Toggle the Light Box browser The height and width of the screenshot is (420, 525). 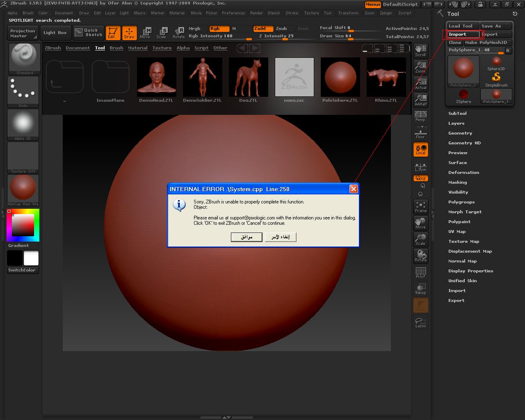point(55,33)
